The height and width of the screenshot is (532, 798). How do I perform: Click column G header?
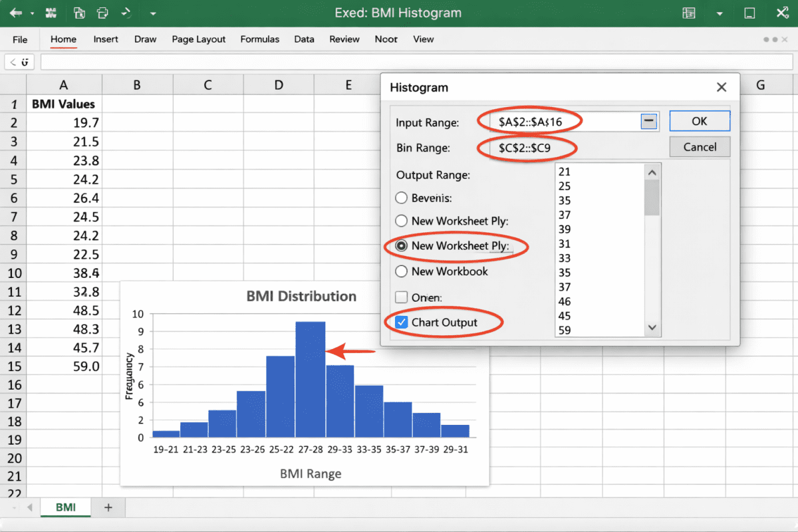point(761,84)
